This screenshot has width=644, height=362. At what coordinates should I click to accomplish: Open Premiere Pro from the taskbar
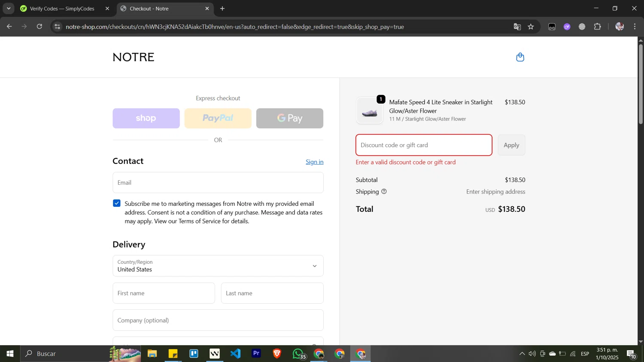pos(256,354)
